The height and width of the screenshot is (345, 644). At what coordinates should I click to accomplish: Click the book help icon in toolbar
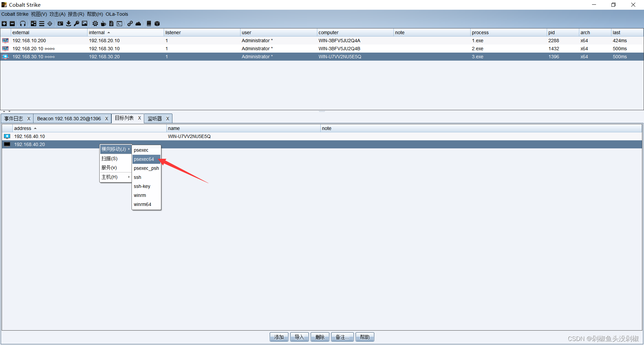(149, 23)
